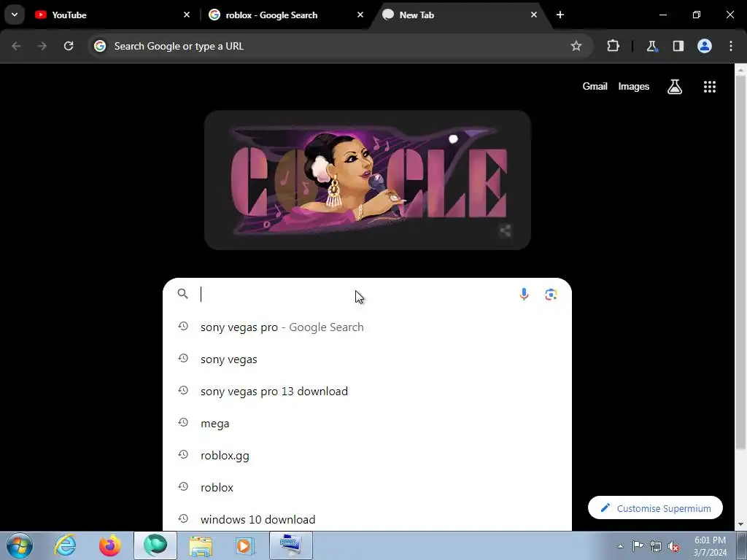The image size is (747, 560).
Task: Launch Firefox from the taskbar
Action: [x=109, y=545]
